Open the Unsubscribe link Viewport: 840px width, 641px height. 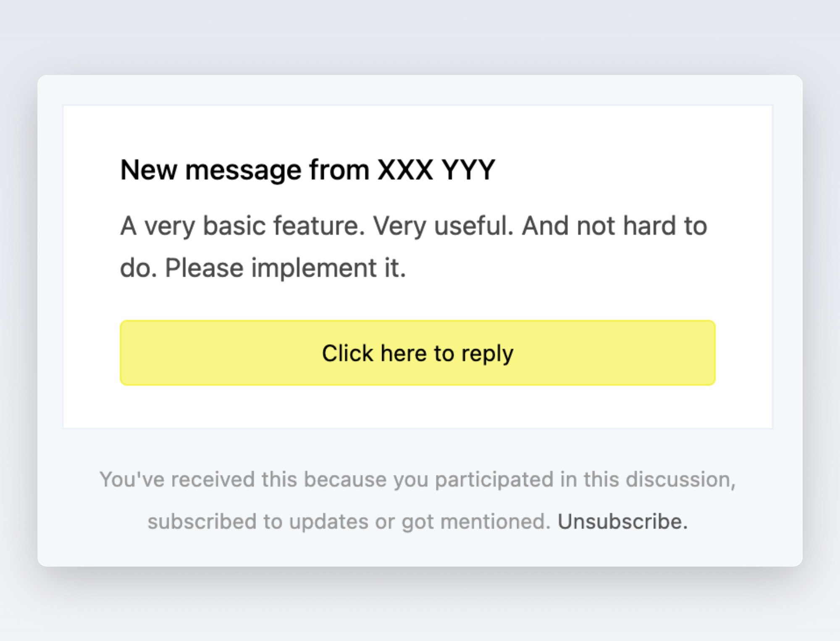click(622, 521)
